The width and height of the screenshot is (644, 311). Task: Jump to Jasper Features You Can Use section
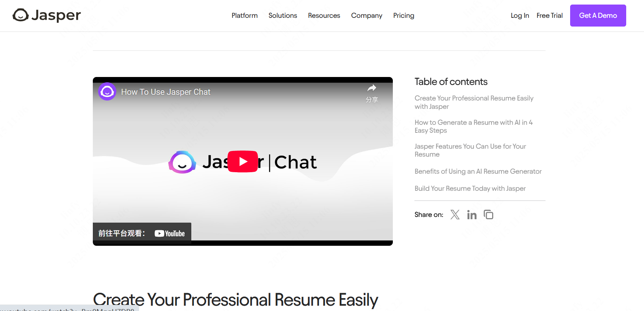pos(470,150)
